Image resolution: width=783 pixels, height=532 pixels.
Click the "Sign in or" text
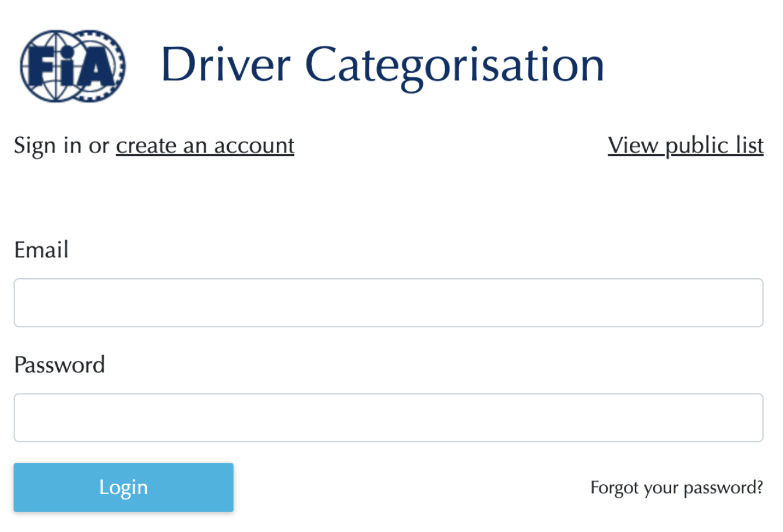pyautogui.click(x=61, y=146)
